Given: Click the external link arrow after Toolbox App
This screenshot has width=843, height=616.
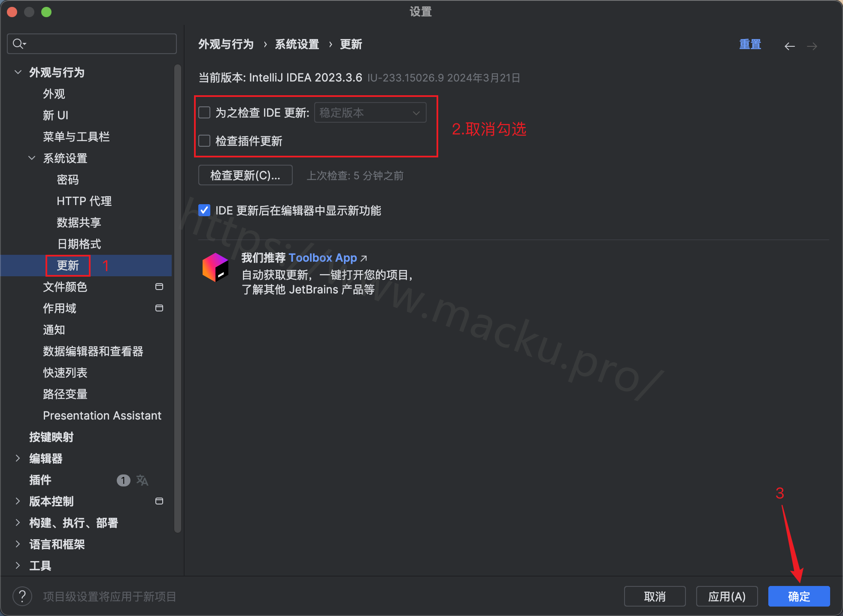Looking at the screenshot, I should 364,258.
